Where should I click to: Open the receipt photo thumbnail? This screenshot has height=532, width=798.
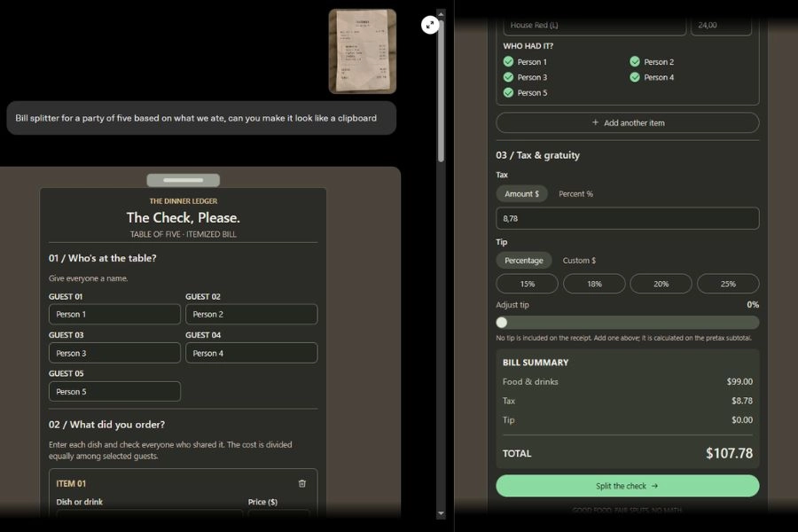(363, 51)
